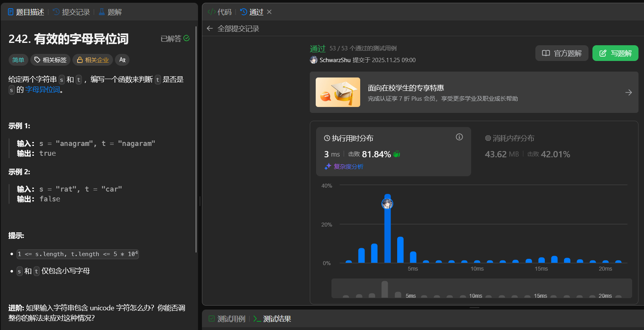Click the green 已解答 checkmark icon
The image size is (644, 330).
pyautogui.click(x=187, y=38)
